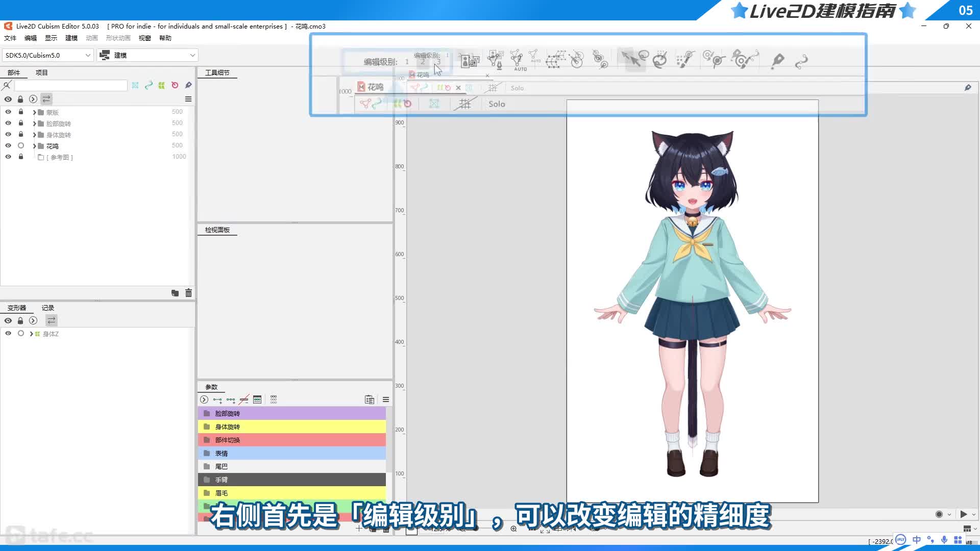
Task: Expand the 花鸣 folder
Action: tap(34, 146)
